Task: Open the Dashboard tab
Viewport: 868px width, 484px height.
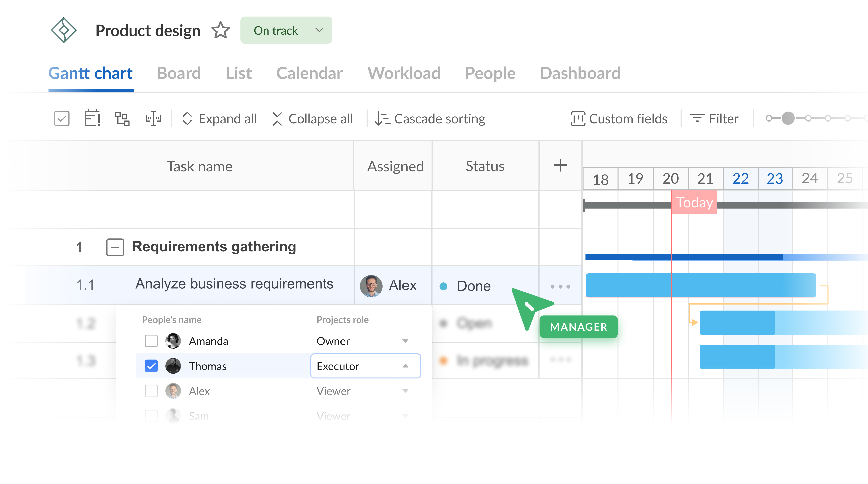Action: [580, 73]
